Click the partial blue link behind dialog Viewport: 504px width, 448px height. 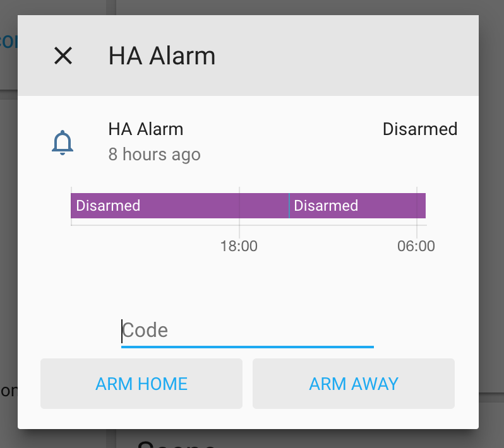tap(8, 42)
